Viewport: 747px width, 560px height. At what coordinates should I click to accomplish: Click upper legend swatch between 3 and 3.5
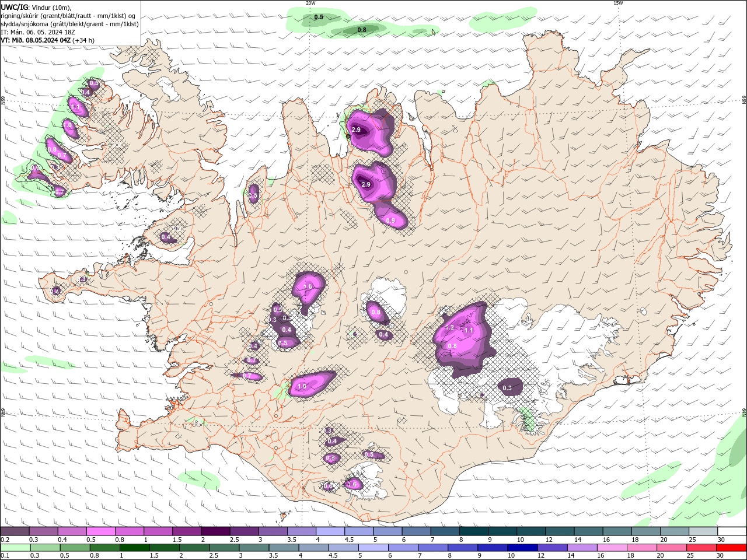click(x=272, y=531)
